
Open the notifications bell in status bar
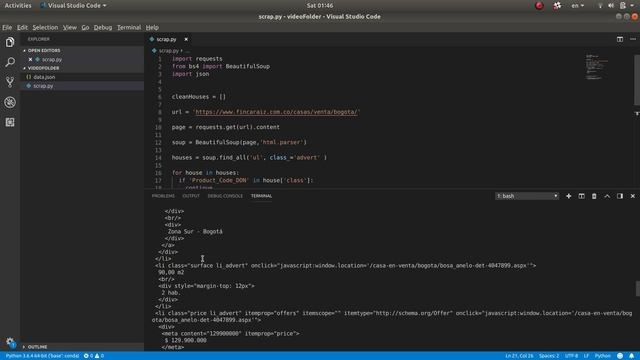(631, 356)
